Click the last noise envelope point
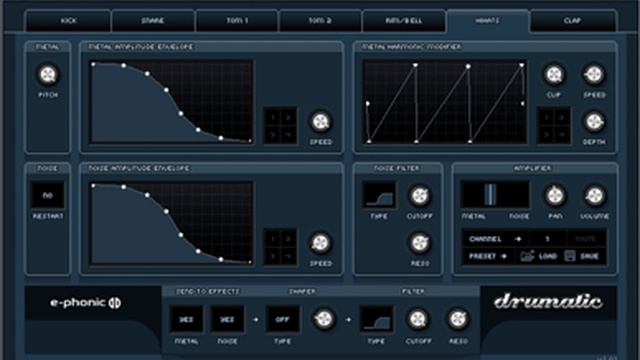The image size is (640, 360). point(250,262)
